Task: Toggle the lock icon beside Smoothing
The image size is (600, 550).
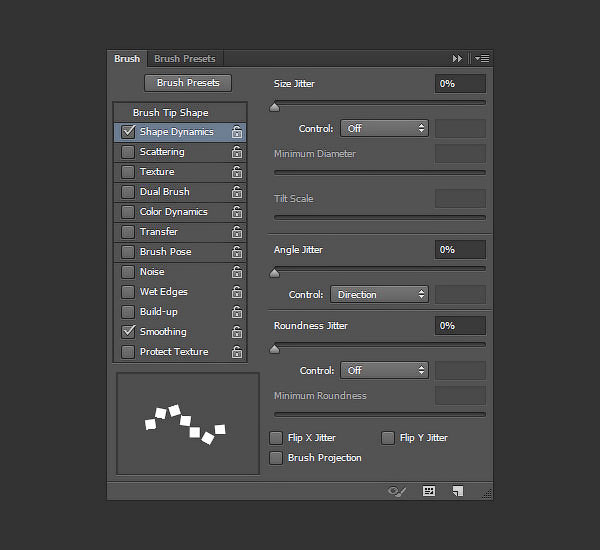Action: click(237, 332)
